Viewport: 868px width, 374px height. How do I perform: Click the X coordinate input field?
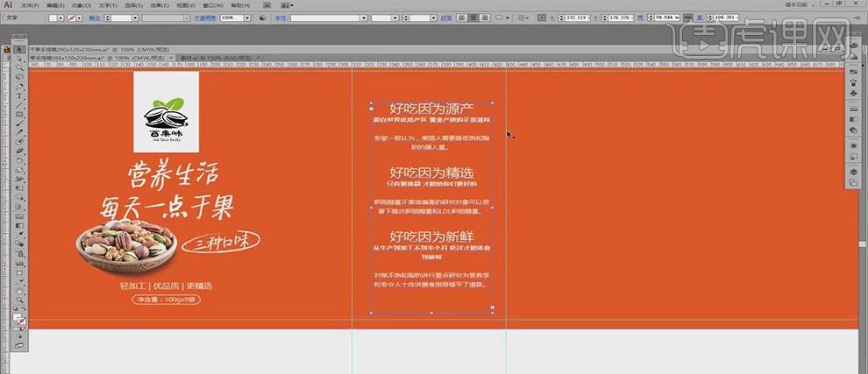point(576,18)
